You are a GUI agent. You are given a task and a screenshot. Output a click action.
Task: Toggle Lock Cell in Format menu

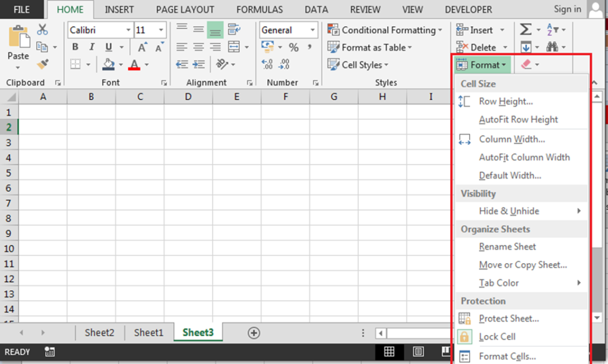coord(497,337)
